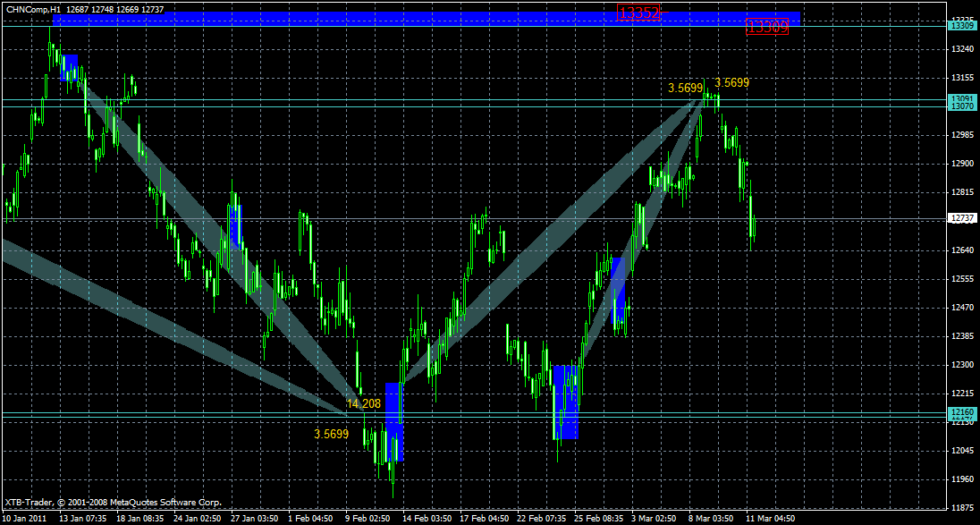Select the tall blue rectangle at 14 Feb low
The width and height of the screenshot is (980, 525).
(394, 422)
